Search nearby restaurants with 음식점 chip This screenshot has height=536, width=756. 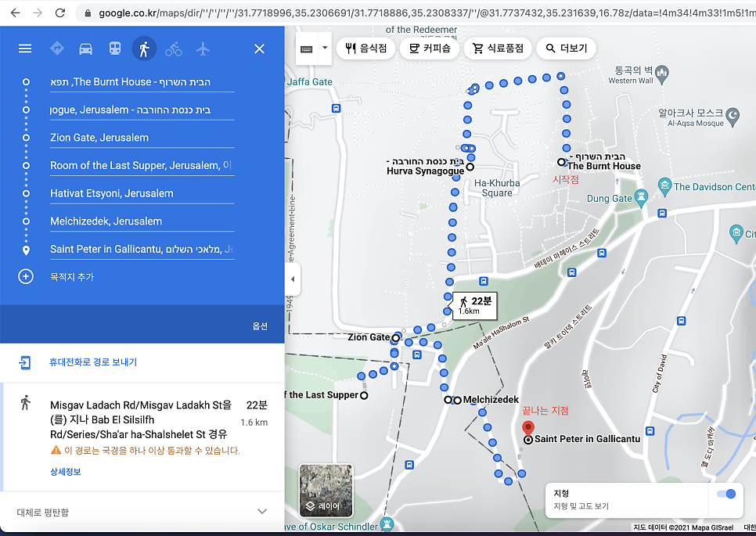click(366, 49)
